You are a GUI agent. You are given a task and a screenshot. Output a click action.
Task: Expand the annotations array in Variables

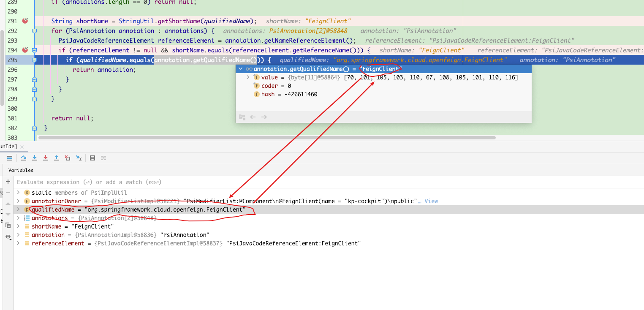18,218
